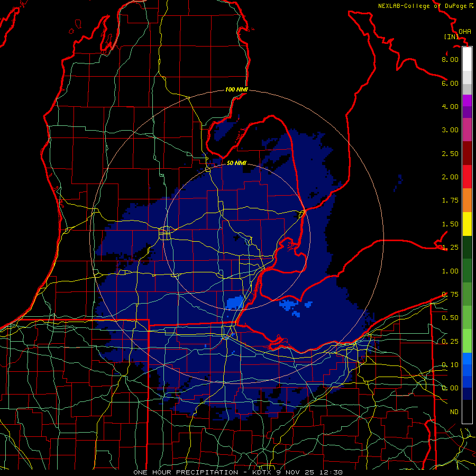The width and height of the screenshot is (476, 476).
Task: Select the darkest green legend swatch
Action: (467, 248)
